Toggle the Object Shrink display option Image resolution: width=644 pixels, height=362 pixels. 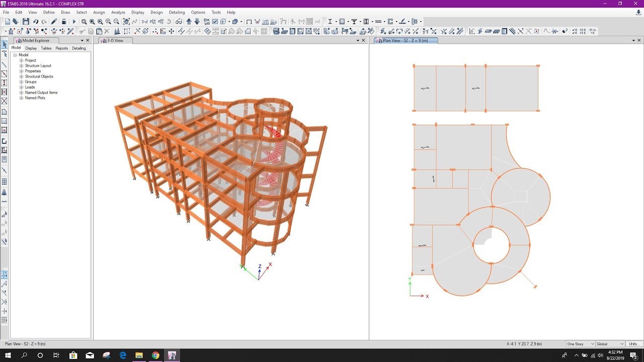pyautogui.click(x=206, y=21)
